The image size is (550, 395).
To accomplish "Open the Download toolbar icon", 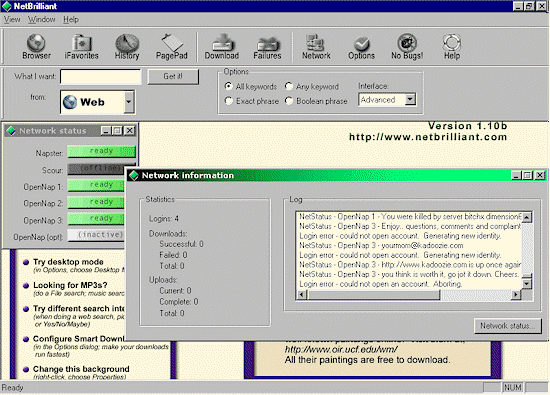I will click(222, 46).
